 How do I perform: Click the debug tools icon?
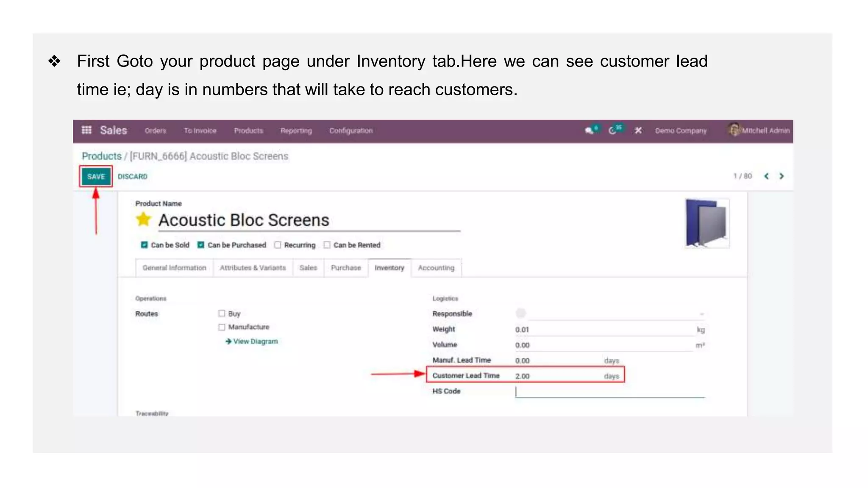pos(638,130)
